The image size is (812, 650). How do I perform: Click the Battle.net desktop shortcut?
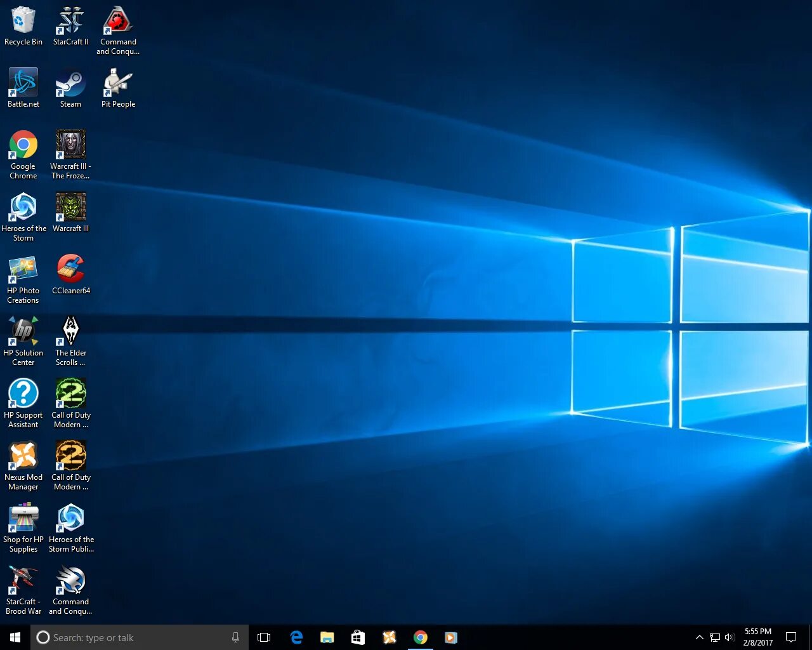[x=23, y=88]
